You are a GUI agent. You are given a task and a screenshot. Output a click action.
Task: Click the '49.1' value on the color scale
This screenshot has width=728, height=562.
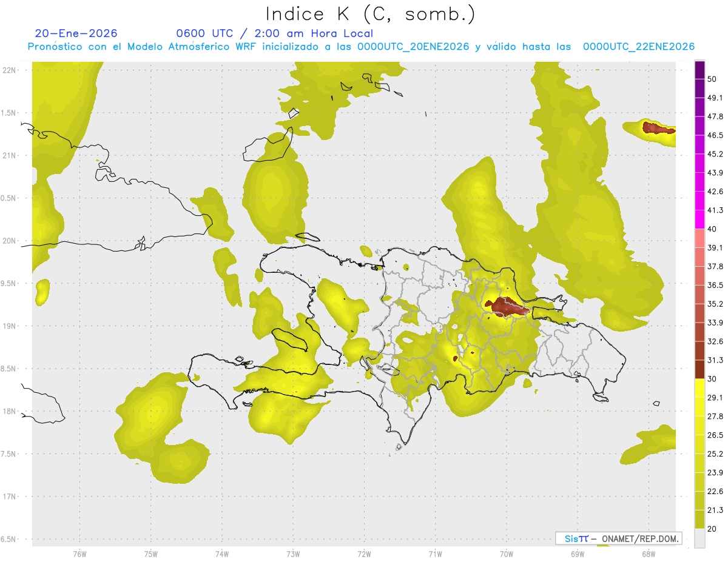tap(715, 98)
